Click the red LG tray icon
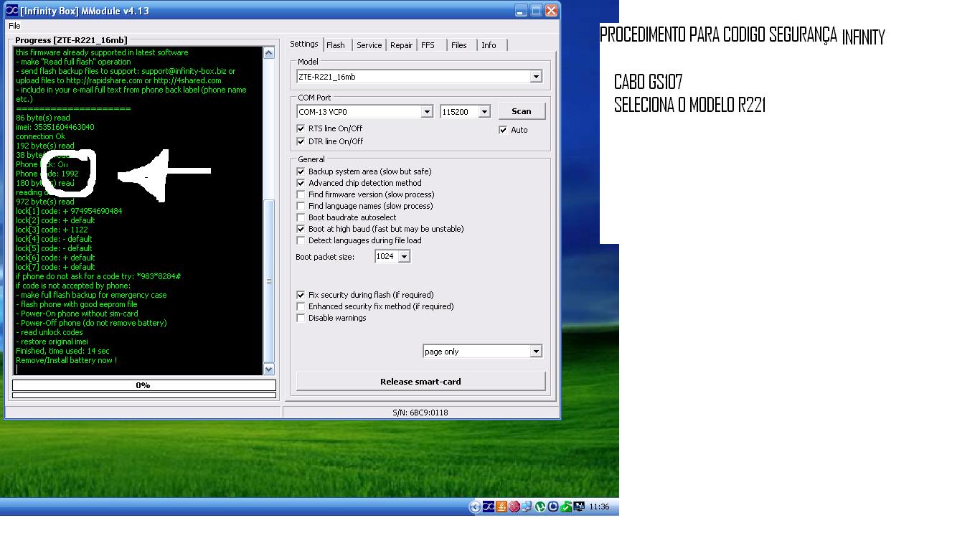The image size is (980, 551). coord(514,507)
